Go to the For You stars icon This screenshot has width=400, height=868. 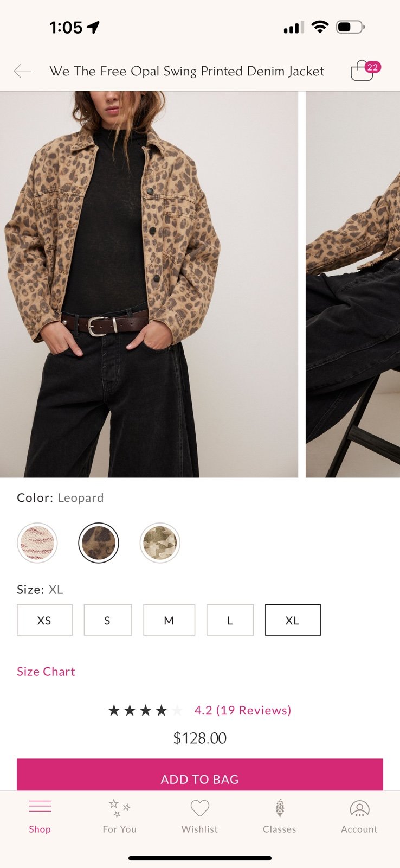tap(119, 808)
